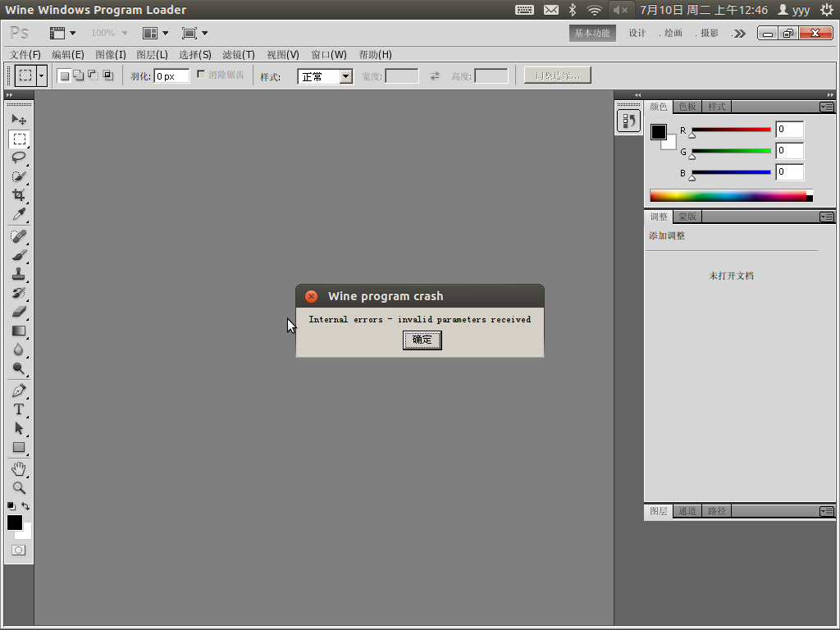Screen dimensions: 840x630
Task: Pick a color from the spectrum ramp
Action: coord(731,195)
